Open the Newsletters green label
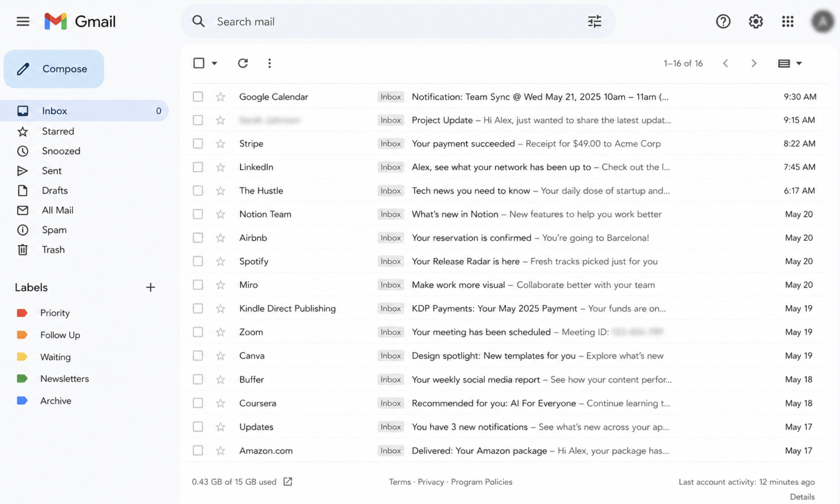840x504 pixels. [x=53, y=379]
